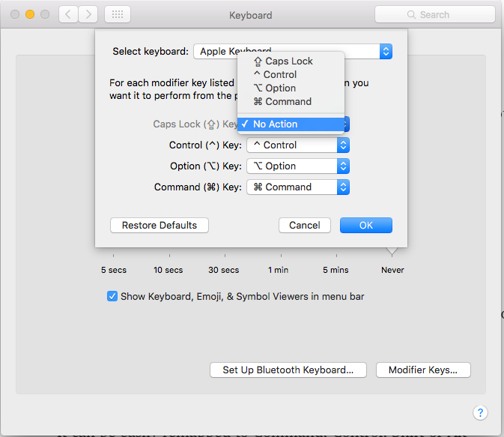The height and width of the screenshot is (437, 504).
Task: Choose Option from the popup menu
Action: (291, 88)
